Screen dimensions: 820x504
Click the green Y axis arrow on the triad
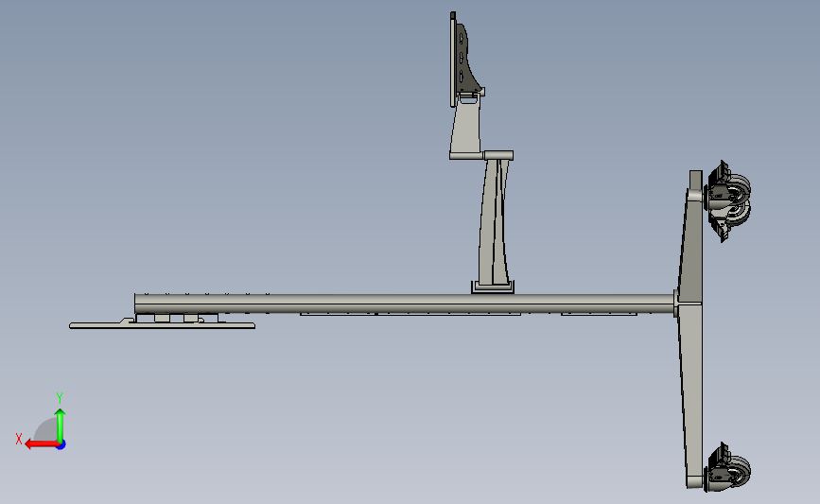[61, 425]
